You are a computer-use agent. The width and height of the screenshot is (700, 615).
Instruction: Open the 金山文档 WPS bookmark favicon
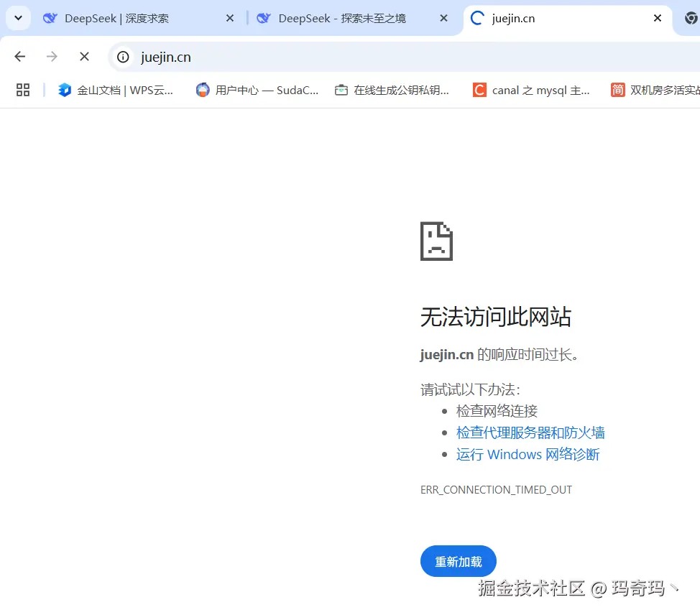pos(65,90)
